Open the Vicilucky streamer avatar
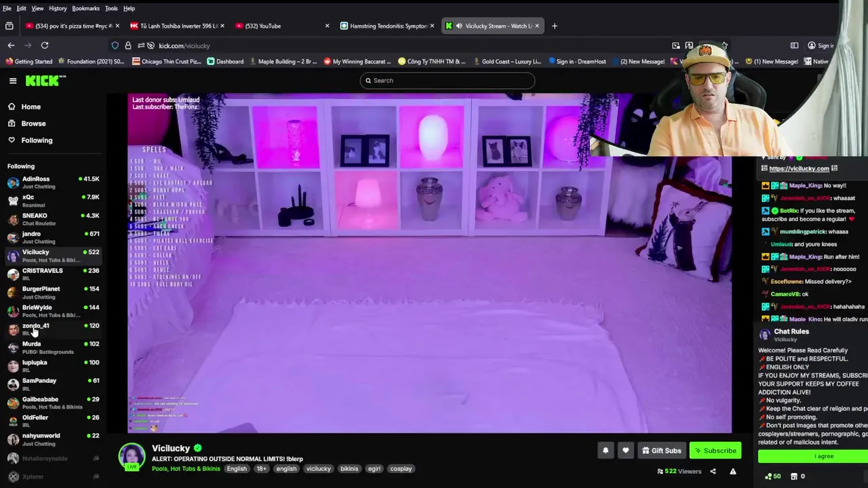The width and height of the screenshot is (868, 488). pyautogui.click(x=132, y=457)
